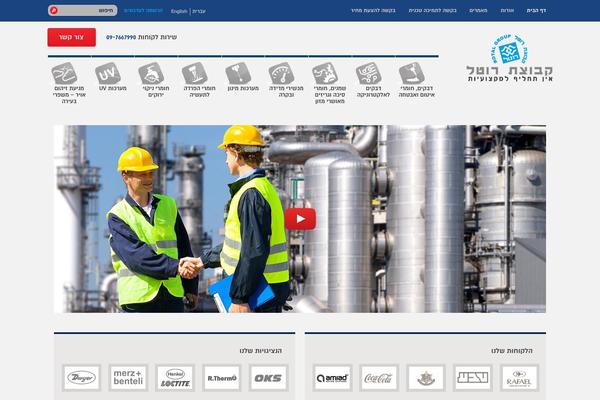Open the OKS brand logo
The height and width of the screenshot is (400, 600).
point(268,378)
